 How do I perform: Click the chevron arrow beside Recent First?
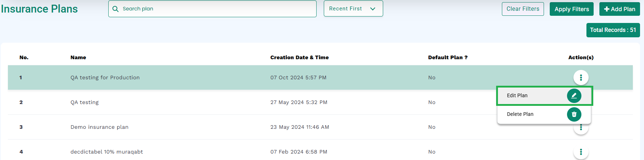coord(373,9)
